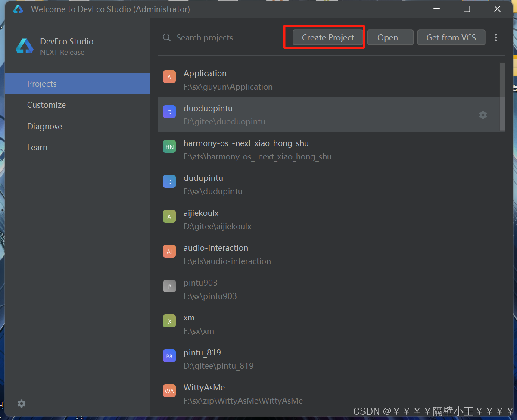The height and width of the screenshot is (420, 517).
Task: Select the Projects tab
Action: (78, 84)
